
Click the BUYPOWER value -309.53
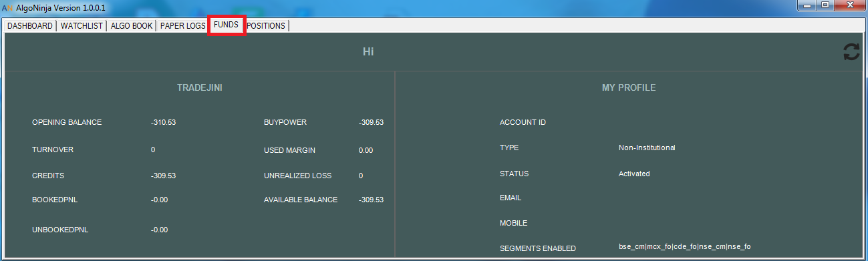371,123
